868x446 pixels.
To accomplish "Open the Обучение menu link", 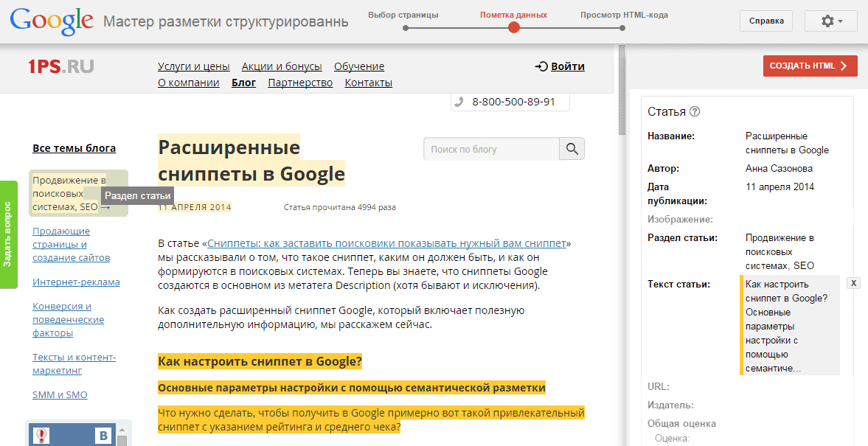I will tap(358, 66).
